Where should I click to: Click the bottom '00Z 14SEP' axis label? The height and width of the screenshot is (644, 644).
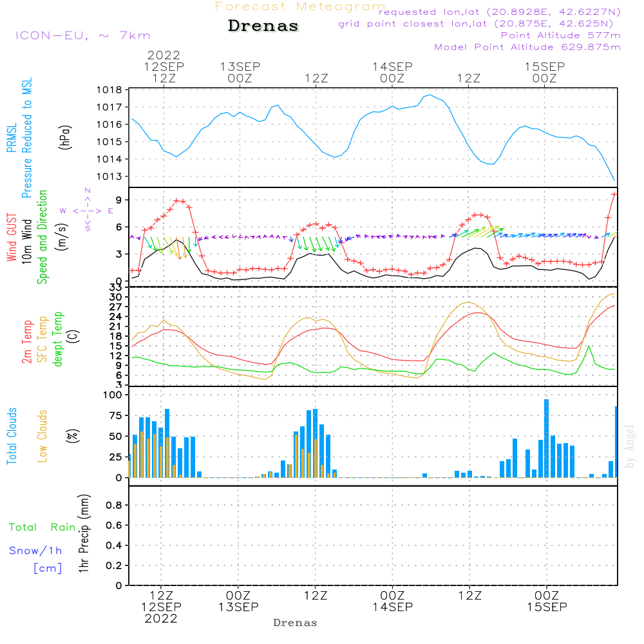(x=393, y=601)
